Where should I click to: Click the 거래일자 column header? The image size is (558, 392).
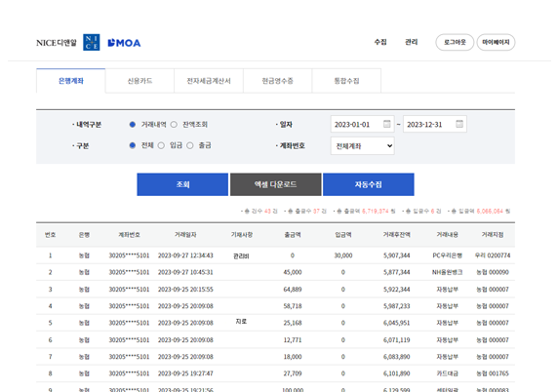185,235
